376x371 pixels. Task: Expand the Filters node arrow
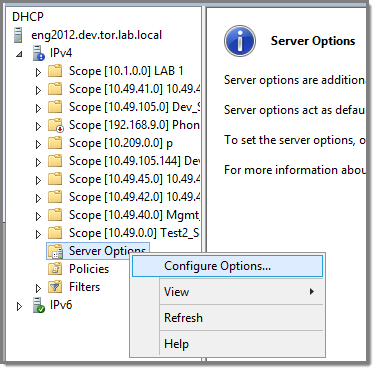coord(38,288)
